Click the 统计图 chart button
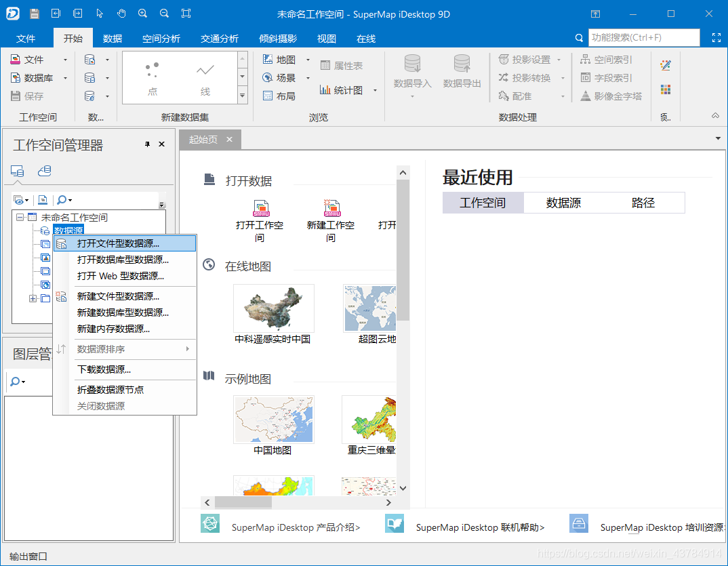The height and width of the screenshot is (566, 728). 341,90
